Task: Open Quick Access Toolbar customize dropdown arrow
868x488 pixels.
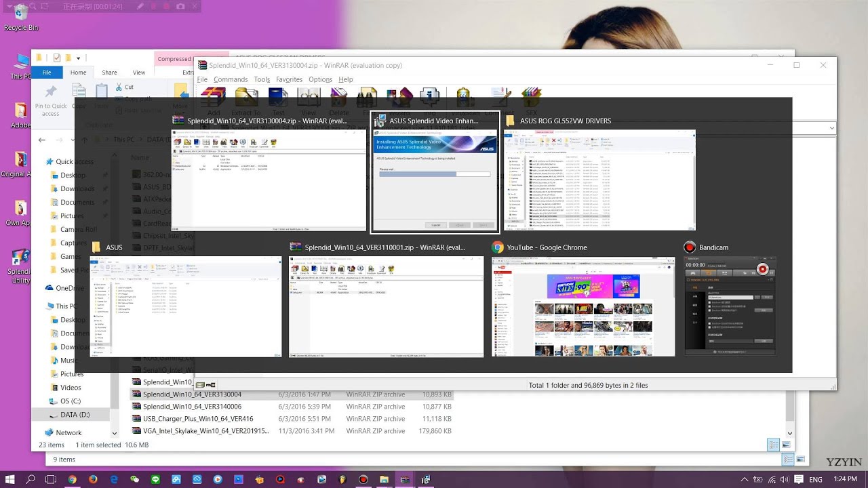Action: click(78, 58)
